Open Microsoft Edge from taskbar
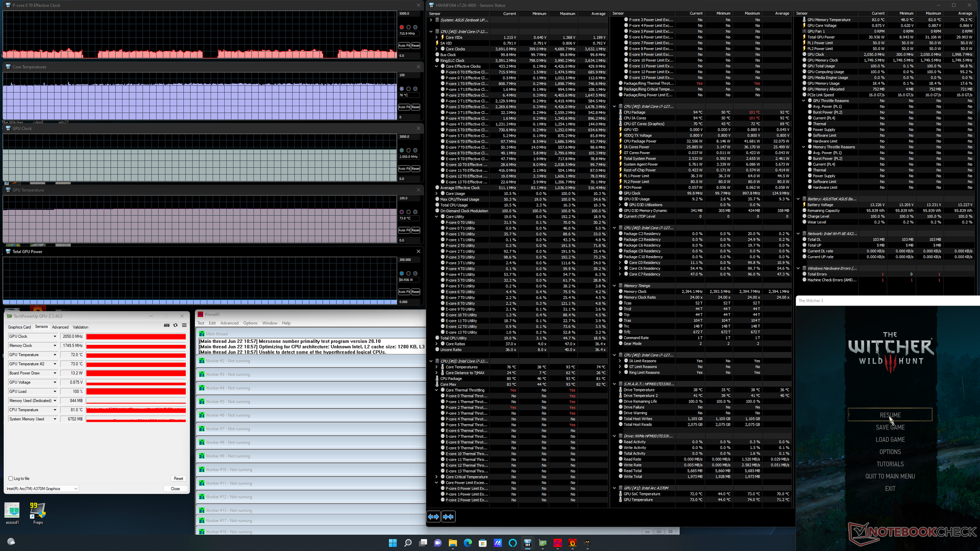 (x=468, y=543)
